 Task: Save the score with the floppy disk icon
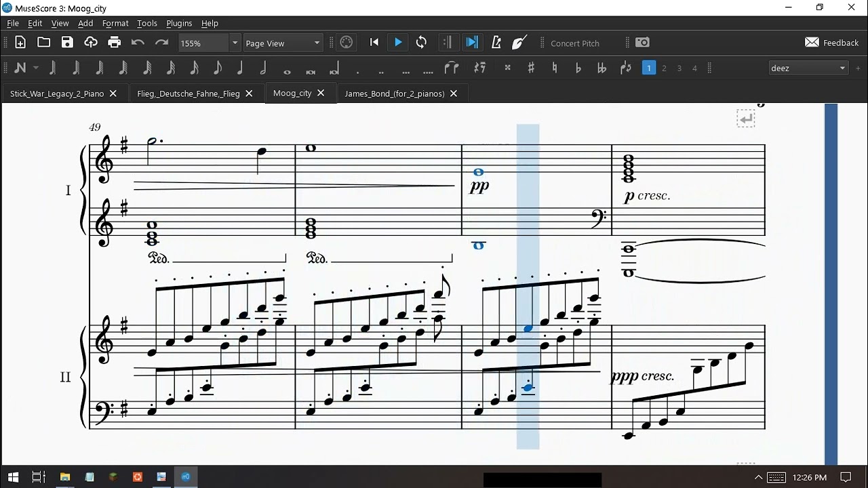[67, 43]
